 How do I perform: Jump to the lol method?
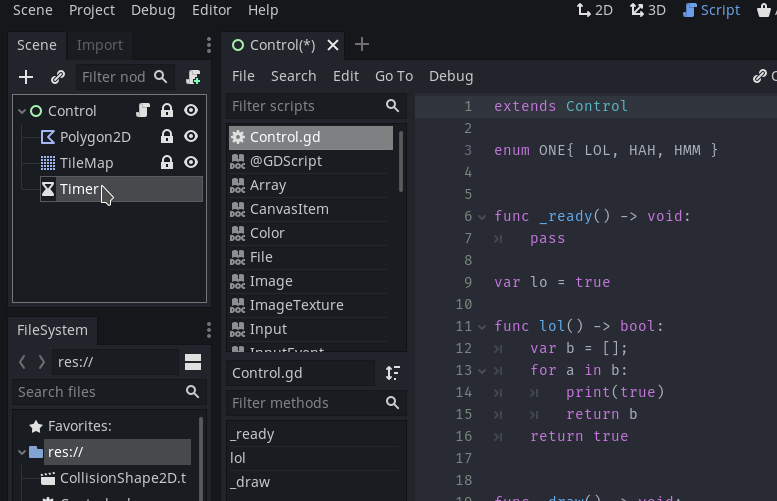(315, 458)
